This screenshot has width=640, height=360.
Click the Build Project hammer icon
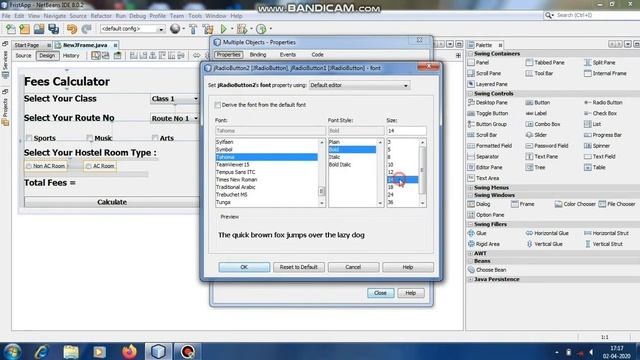(193, 29)
